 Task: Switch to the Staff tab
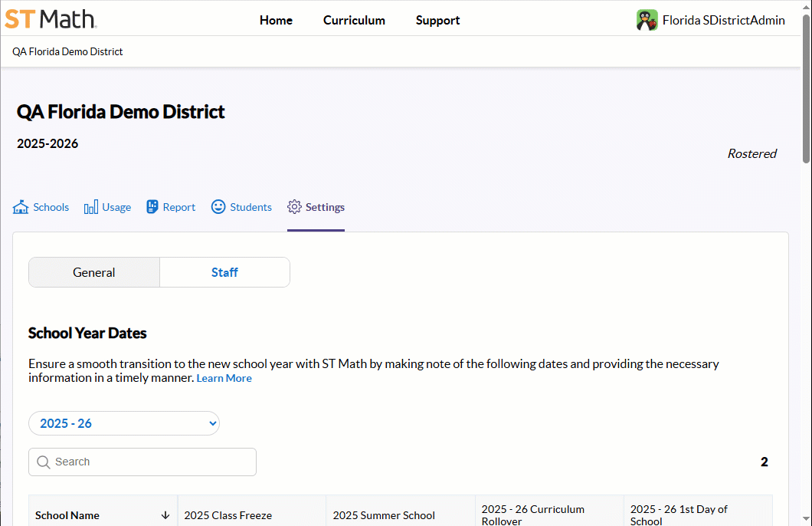click(x=224, y=272)
